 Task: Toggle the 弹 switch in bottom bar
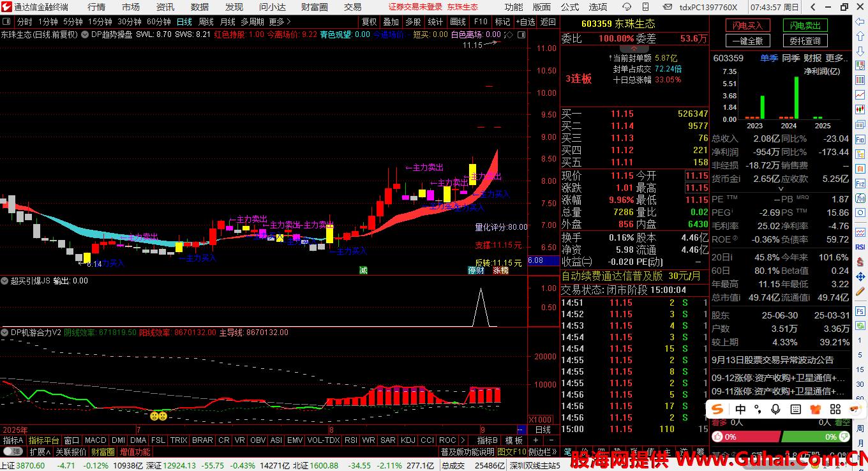click(x=13, y=451)
